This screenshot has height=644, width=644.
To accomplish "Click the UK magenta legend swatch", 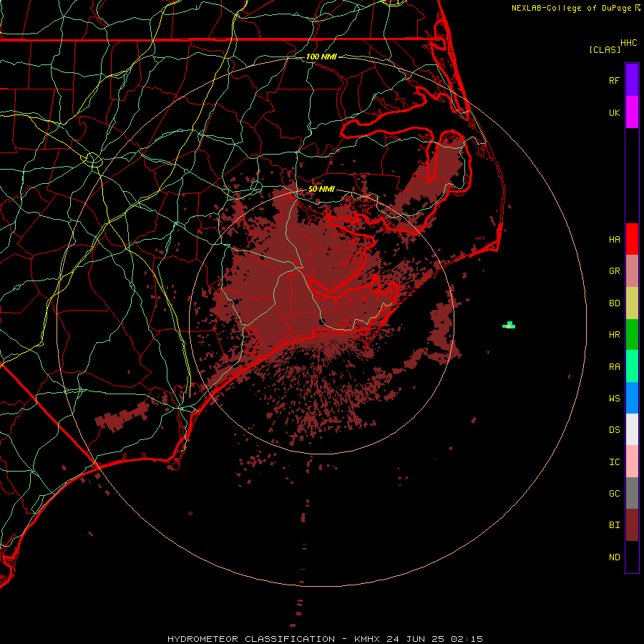I will pyautogui.click(x=632, y=112).
